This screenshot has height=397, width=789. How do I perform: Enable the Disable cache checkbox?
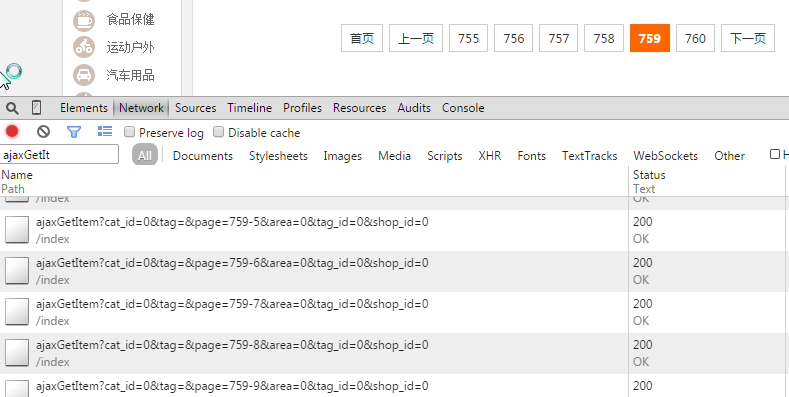coord(218,132)
